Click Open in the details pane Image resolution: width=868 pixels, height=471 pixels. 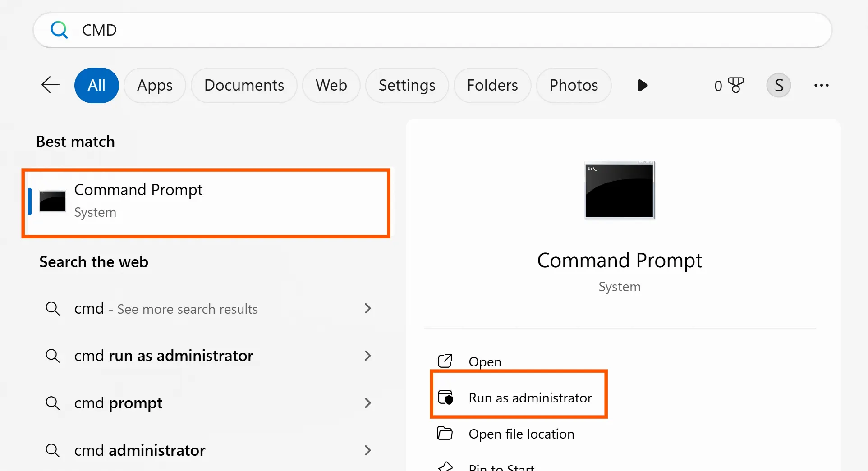[x=485, y=361]
